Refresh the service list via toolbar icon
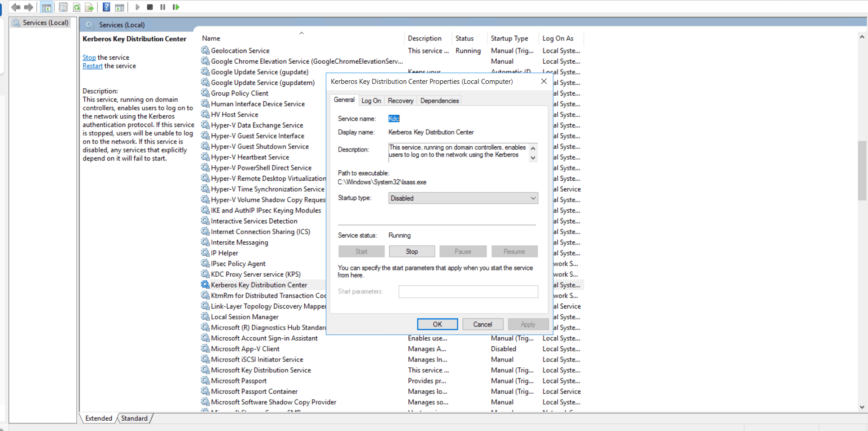This screenshot has width=868, height=431. (76, 7)
